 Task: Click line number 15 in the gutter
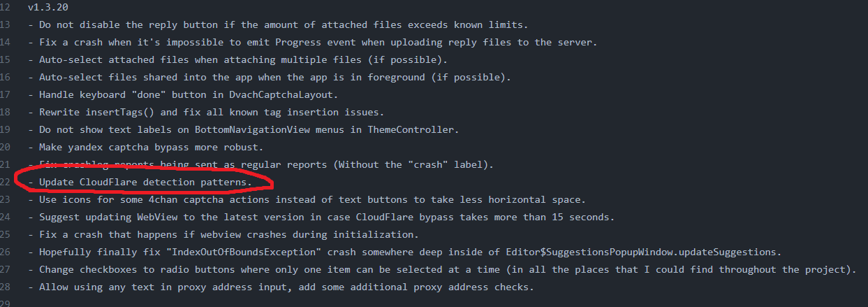(x=5, y=59)
